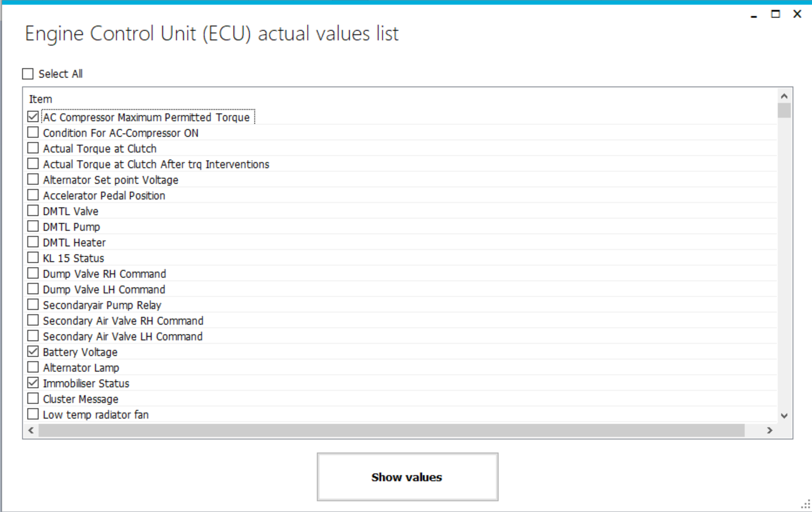Enable Condition For AC-Compressor ON checkbox
812x512 pixels.
33,133
